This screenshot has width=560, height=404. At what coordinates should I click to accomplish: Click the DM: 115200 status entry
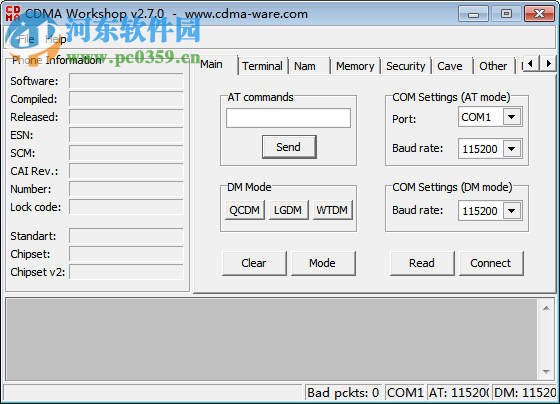tap(524, 393)
